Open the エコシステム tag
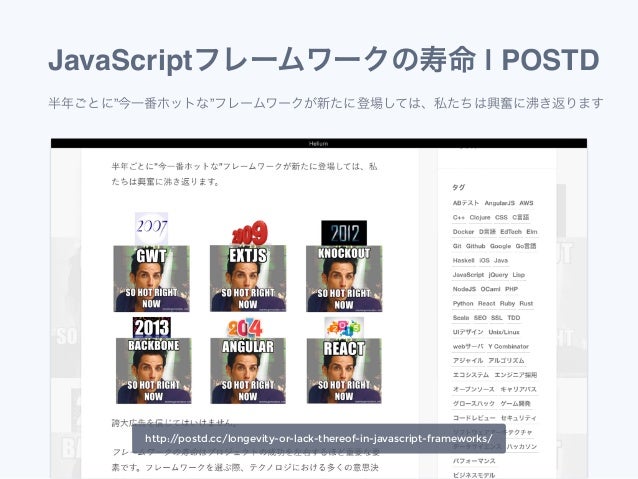 point(471,375)
